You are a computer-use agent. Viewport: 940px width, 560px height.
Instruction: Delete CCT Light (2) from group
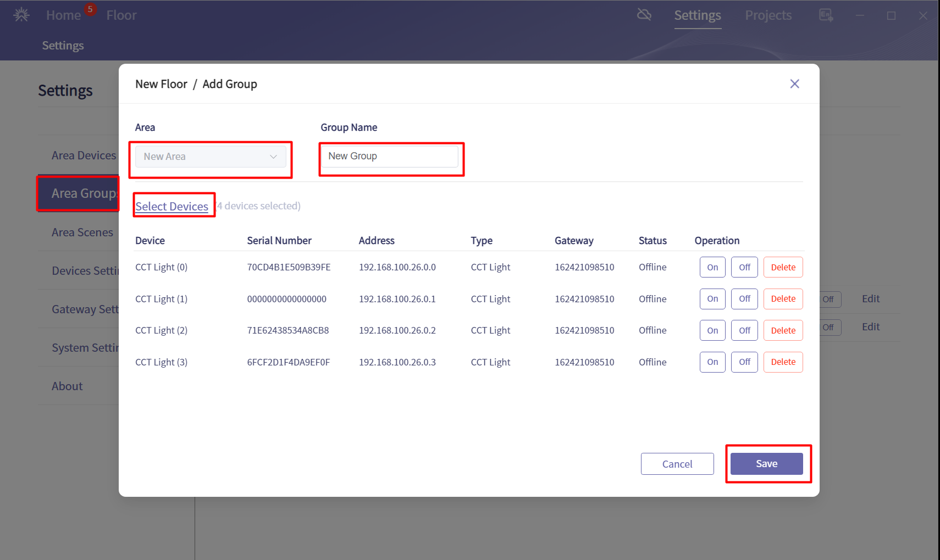(783, 331)
